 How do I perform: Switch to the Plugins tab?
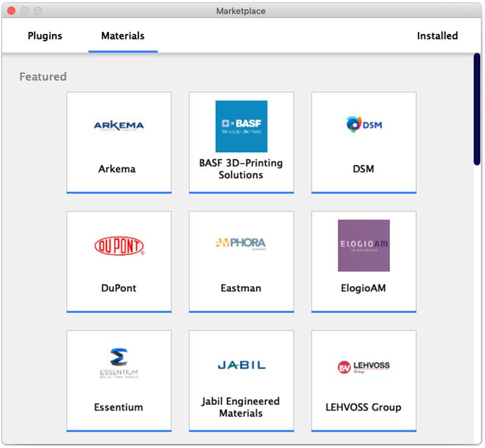[45, 36]
